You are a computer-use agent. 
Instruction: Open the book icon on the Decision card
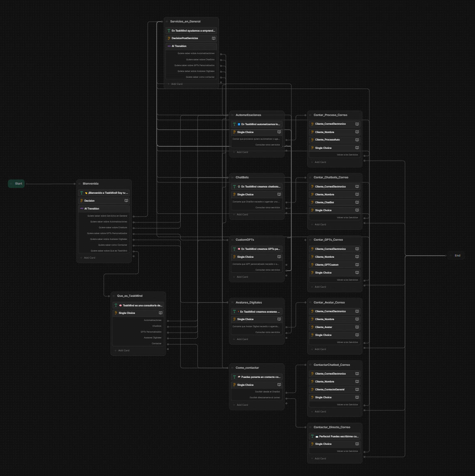[x=126, y=200]
